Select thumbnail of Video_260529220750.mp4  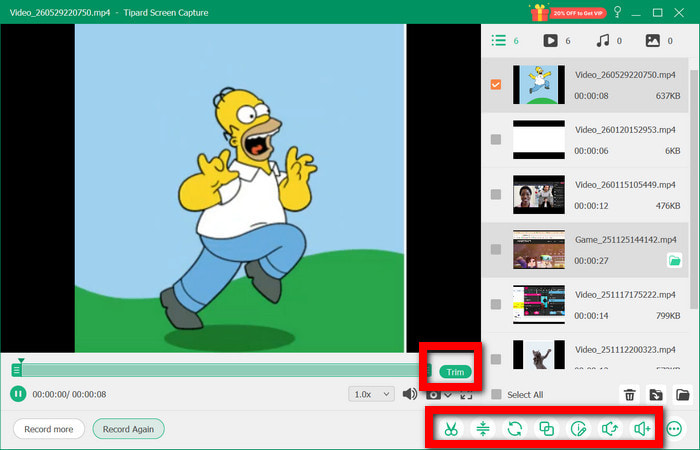tap(539, 84)
